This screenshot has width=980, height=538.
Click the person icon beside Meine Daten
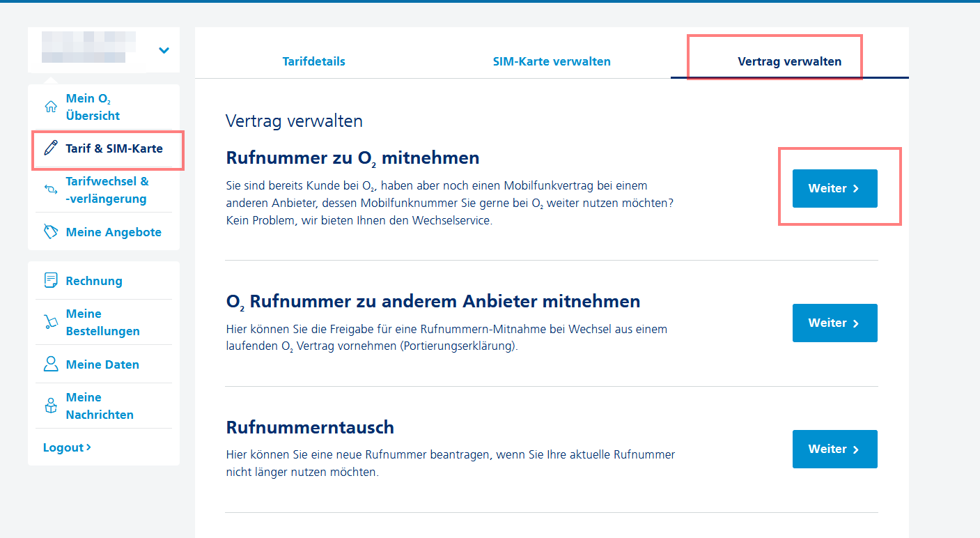click(x=50, y=364)
